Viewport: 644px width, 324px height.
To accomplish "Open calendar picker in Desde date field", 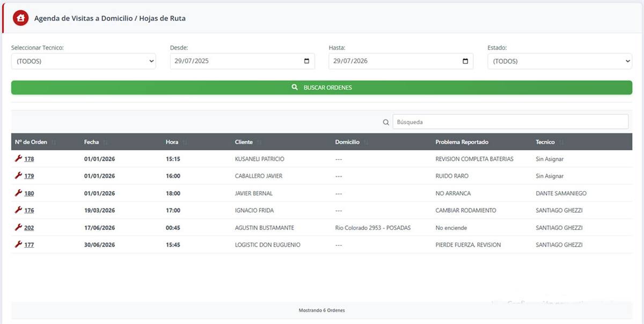I will [306, 61].
